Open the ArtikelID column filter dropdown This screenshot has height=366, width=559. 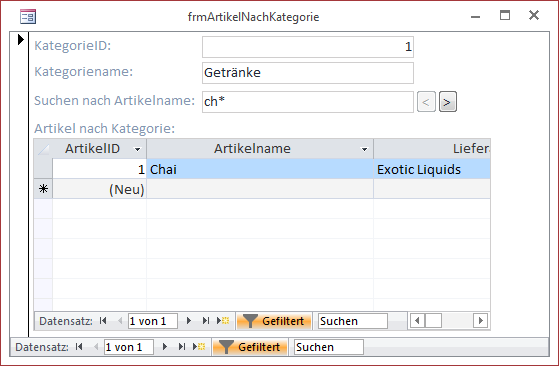click(x=137, y=149)
